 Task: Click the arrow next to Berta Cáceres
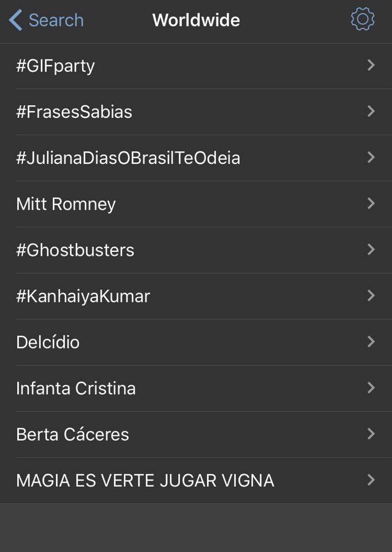click(x=371, y=434)
